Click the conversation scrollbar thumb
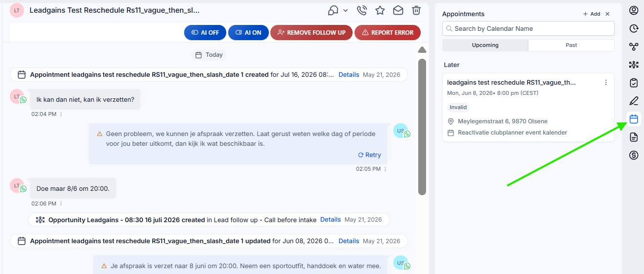 pyautogui.click(x=422, y=127)
